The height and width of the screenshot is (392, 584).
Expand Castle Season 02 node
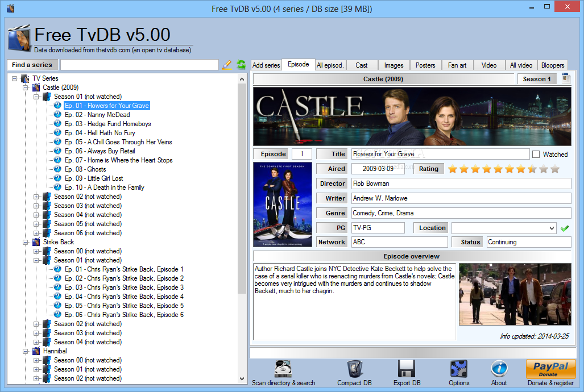[36, 197]
